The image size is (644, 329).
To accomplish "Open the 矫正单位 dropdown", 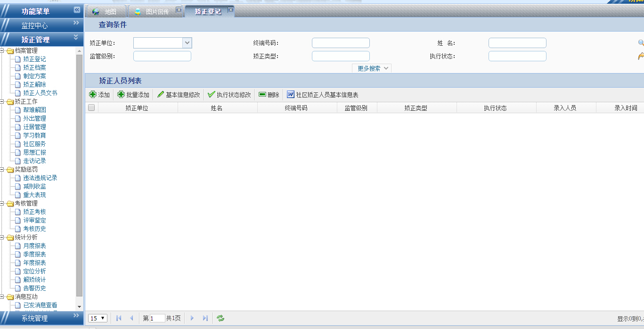I will (187, 43).
